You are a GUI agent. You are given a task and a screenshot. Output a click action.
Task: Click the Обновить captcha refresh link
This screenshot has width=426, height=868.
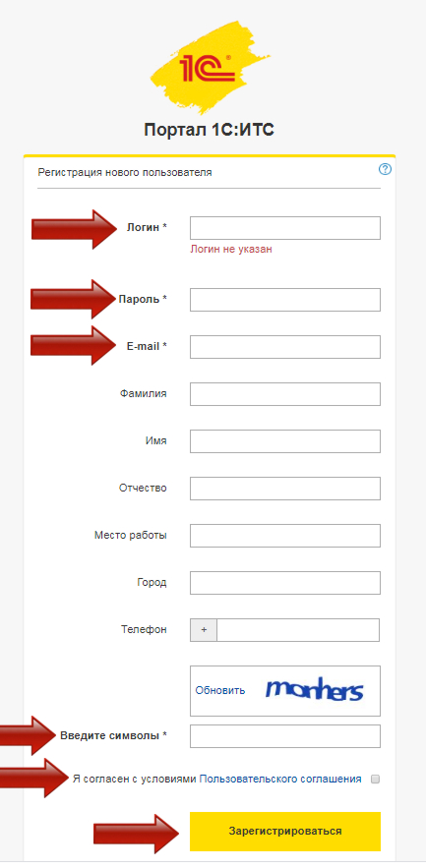pos(220,690)
